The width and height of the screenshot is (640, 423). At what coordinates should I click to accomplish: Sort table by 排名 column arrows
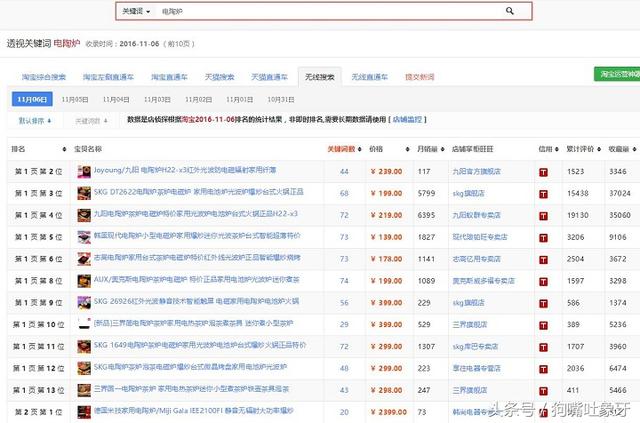coord(64,149)
